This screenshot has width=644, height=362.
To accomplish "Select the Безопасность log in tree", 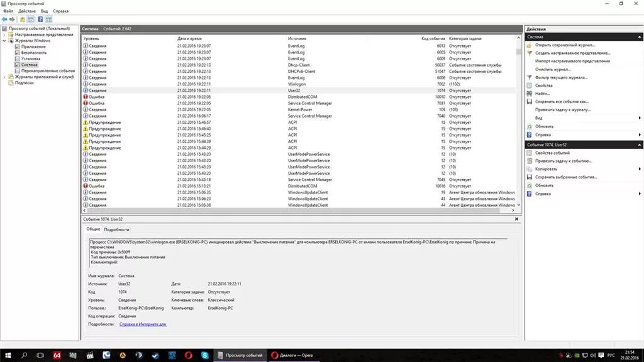I will 34,53.
